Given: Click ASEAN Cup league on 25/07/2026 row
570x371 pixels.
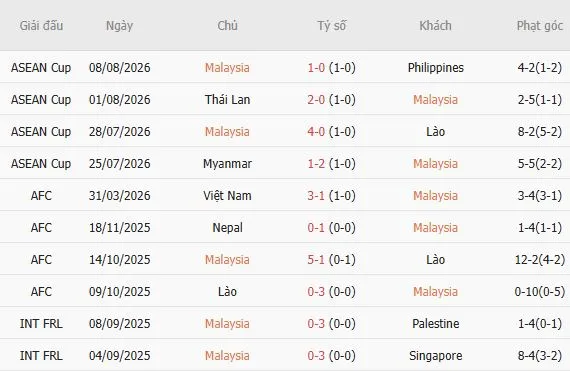Looking at the screenshot, I should coord(41,164).
